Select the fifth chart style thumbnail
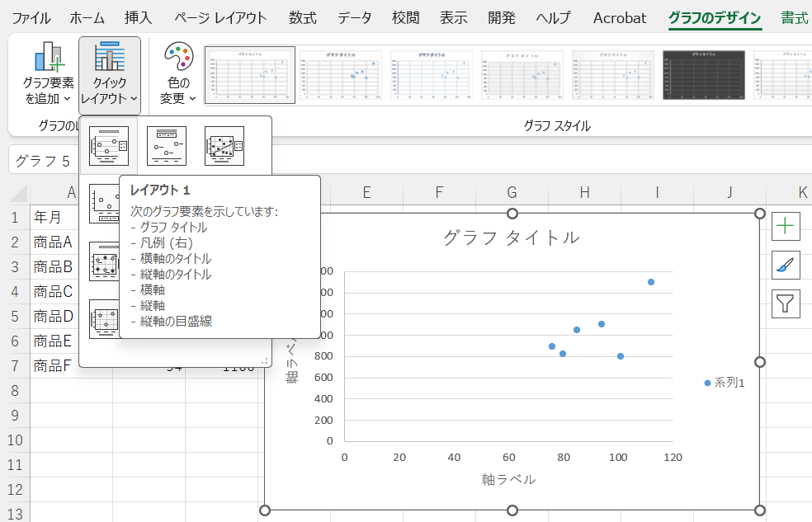This screenshot has width=812, height=522. click(613, 75)
